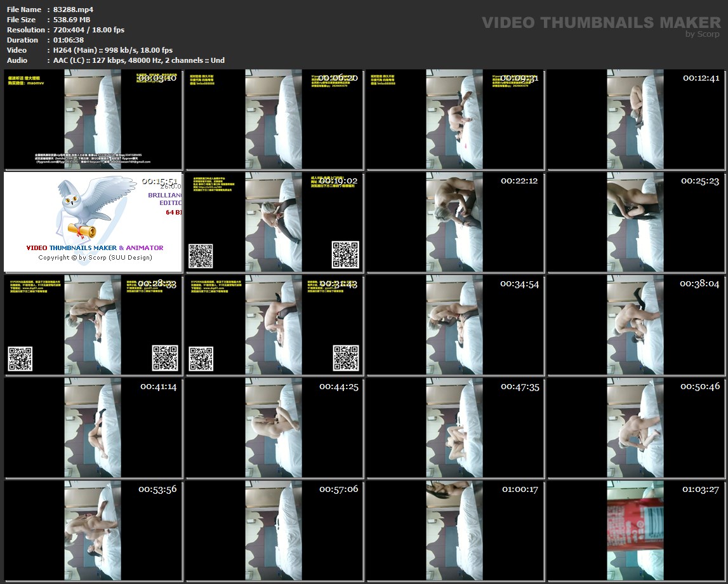The width and height of the screenshot is (728, 584).
Task: Open the frame at 00:38:04
Action: 636,325
